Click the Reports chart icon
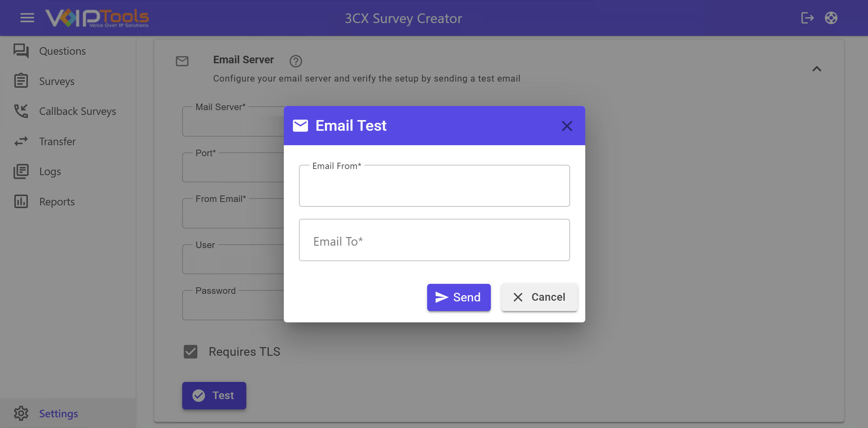 coord(21,202)
